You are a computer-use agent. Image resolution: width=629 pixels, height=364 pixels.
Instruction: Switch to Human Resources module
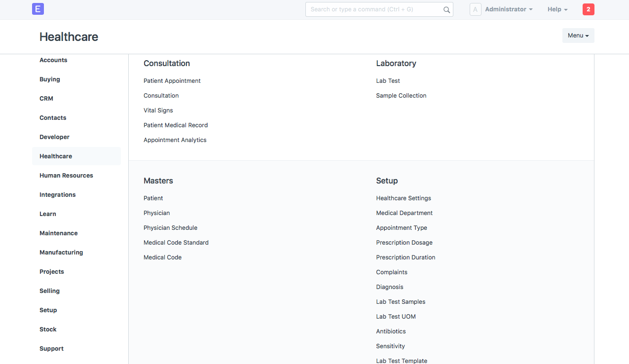66,176
